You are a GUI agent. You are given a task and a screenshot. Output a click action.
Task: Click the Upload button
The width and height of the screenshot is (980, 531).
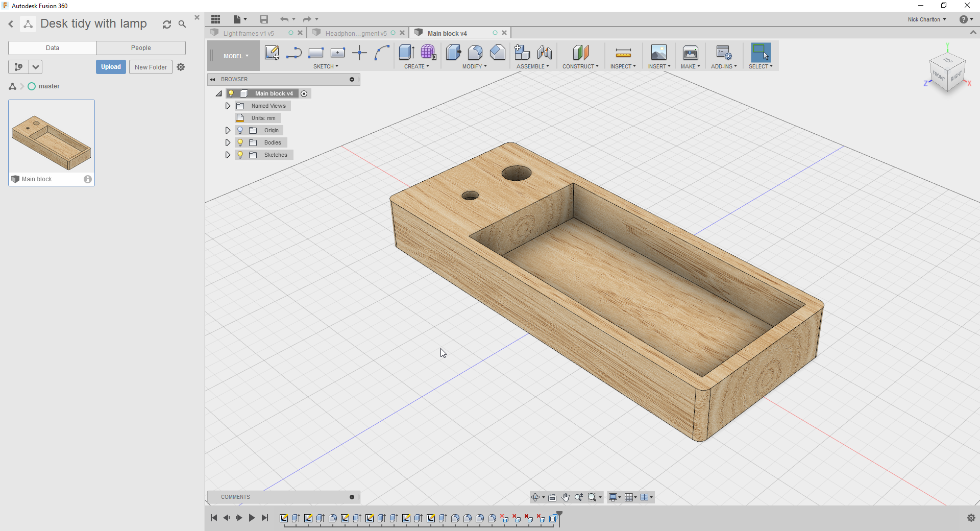pyautogui.click(x=111, y=67)
